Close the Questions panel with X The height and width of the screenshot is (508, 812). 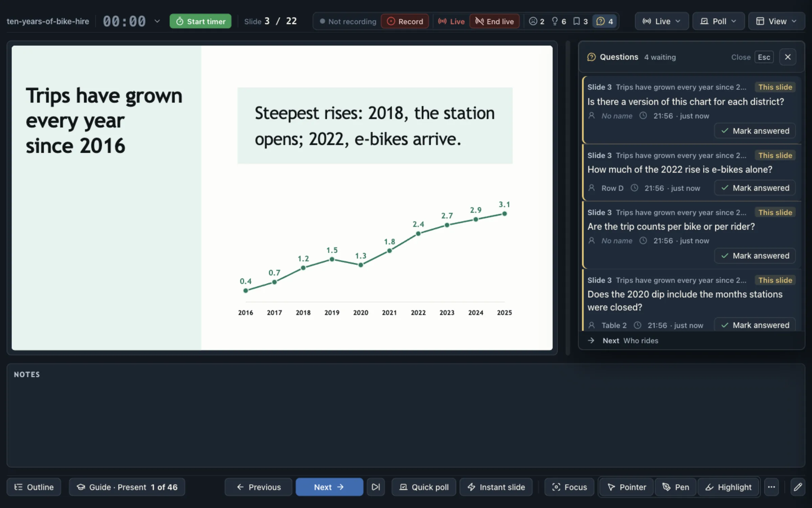pos(788,57)
